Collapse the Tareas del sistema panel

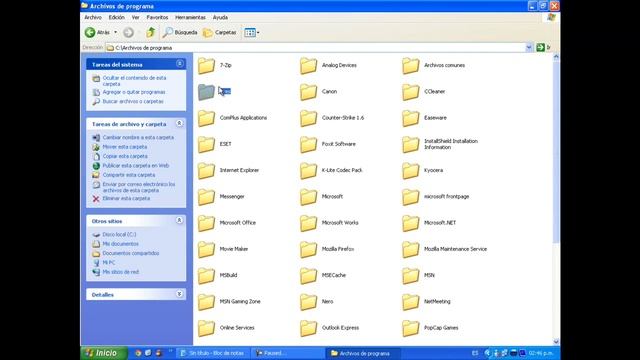[180, 64]
